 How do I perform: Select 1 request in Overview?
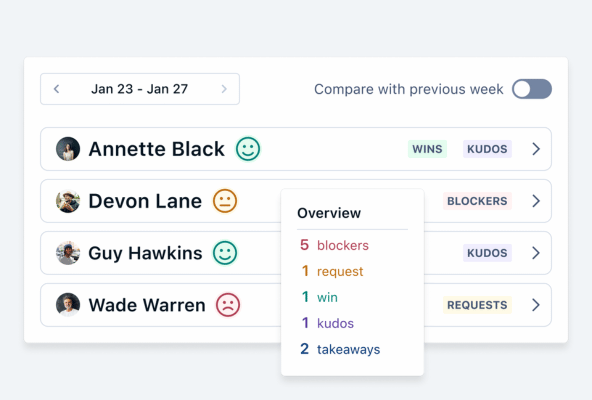tap(332, 271)
